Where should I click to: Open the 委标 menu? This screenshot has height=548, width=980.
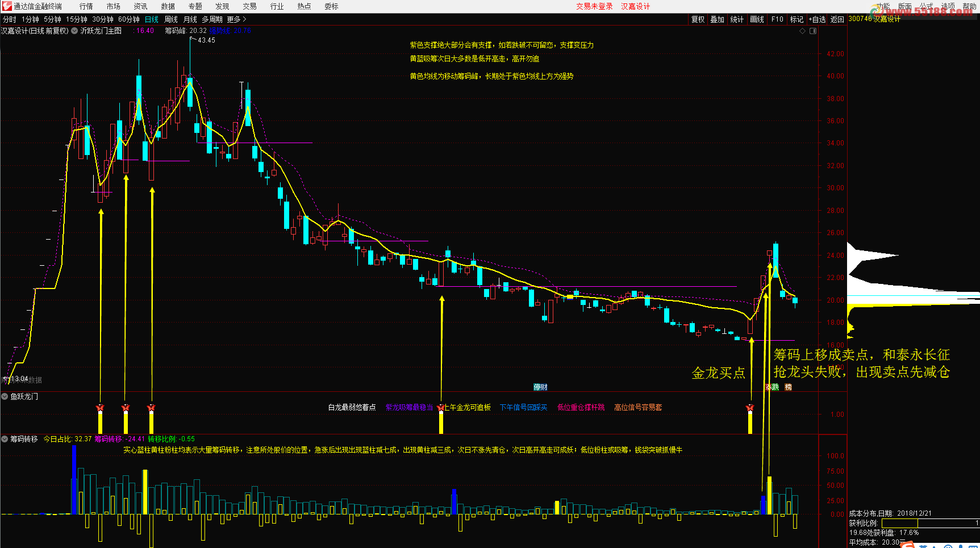(331, 6)
